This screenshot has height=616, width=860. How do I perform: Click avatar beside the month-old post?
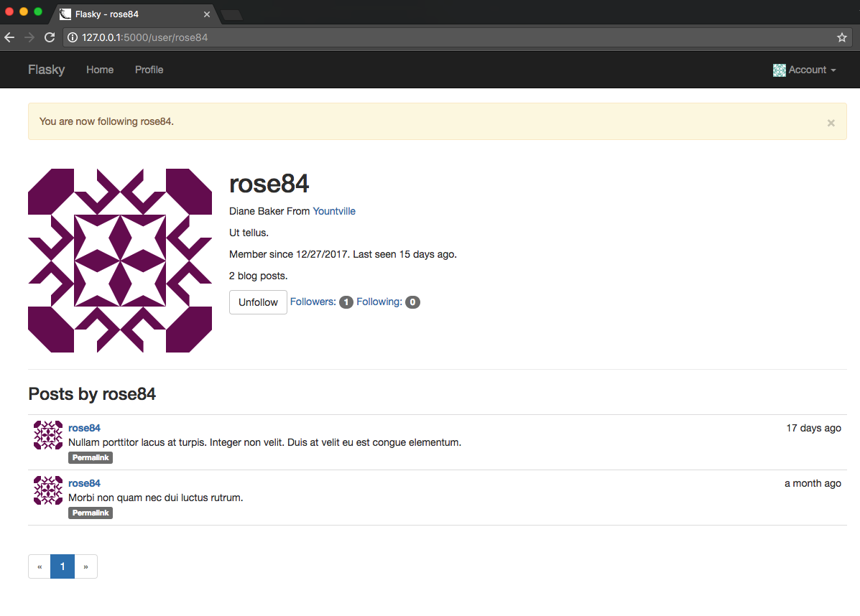(x=48, y=490)
